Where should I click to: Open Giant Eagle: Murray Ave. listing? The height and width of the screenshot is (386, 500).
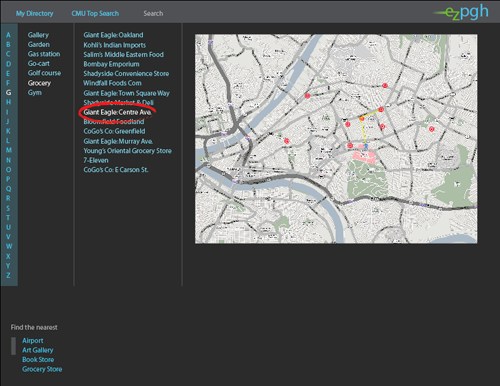(118, 141)
